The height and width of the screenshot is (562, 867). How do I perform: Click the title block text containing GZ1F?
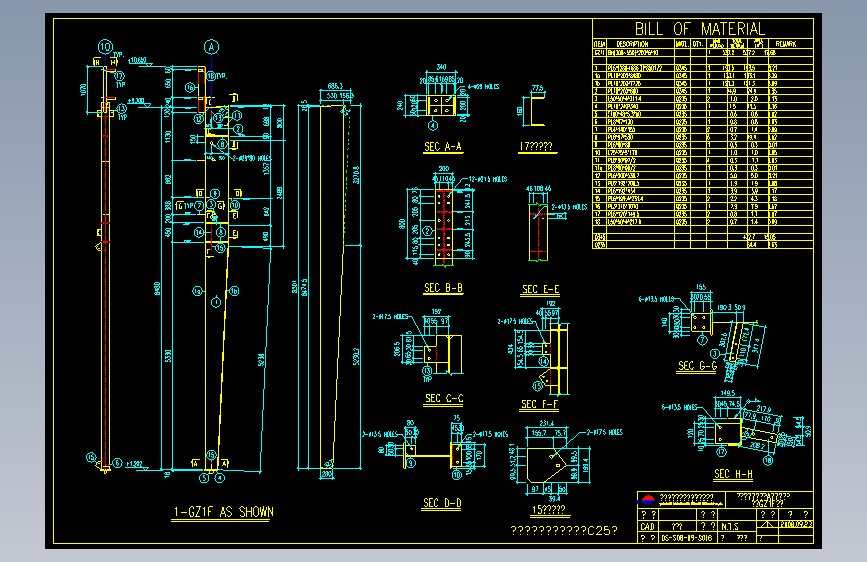tap(767, 503)
